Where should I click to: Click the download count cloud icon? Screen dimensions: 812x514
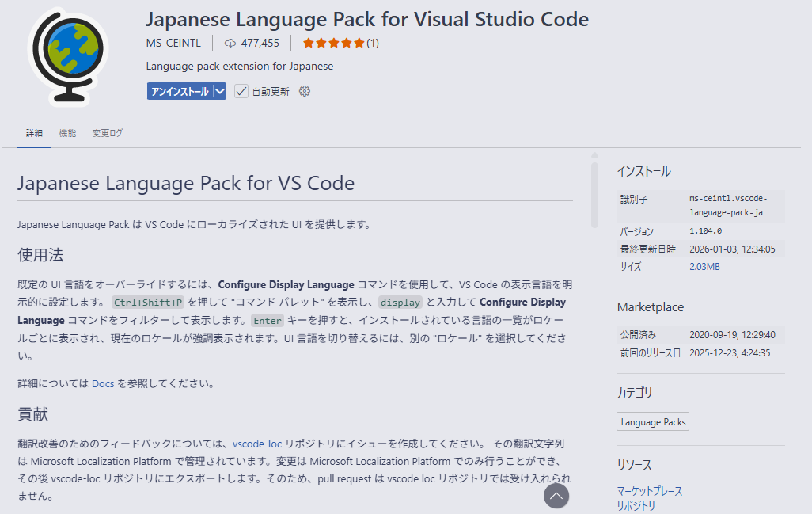[230, 43]
